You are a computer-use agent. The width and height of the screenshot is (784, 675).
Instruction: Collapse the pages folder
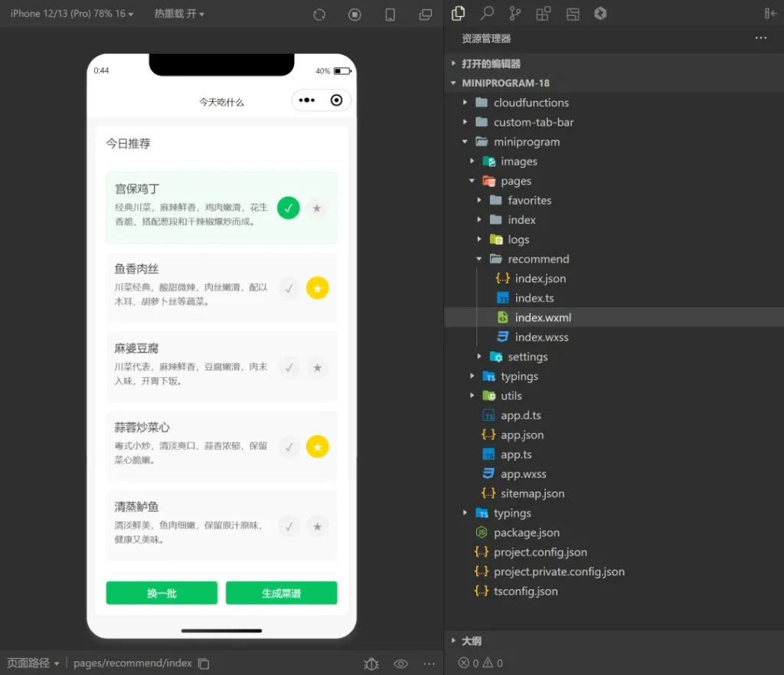point(613,181)
